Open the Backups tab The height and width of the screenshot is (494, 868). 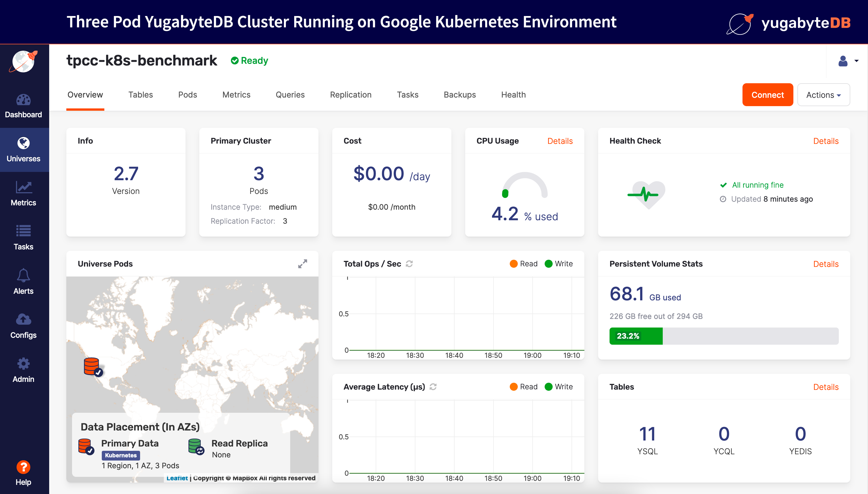[459, 95]
